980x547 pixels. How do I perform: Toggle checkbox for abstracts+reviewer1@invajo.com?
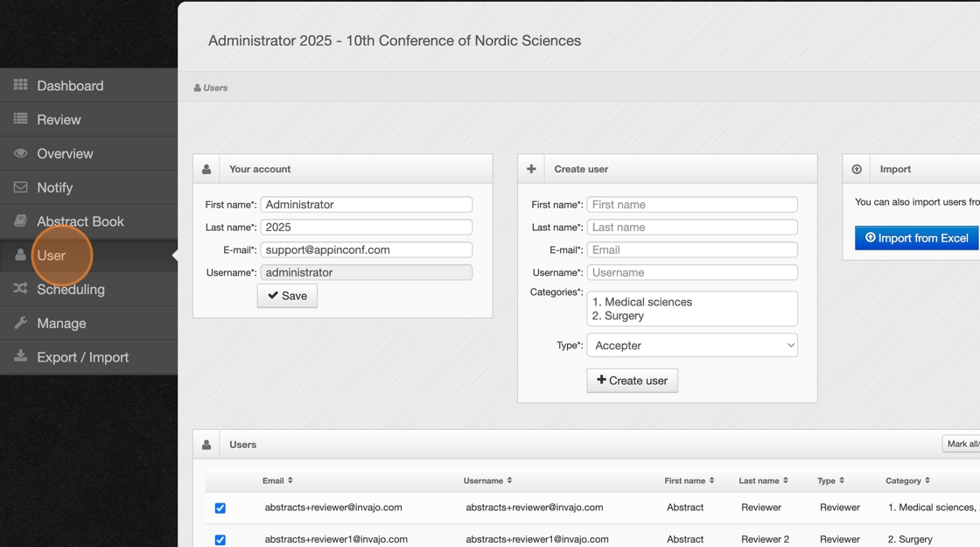tap(220, 540)
